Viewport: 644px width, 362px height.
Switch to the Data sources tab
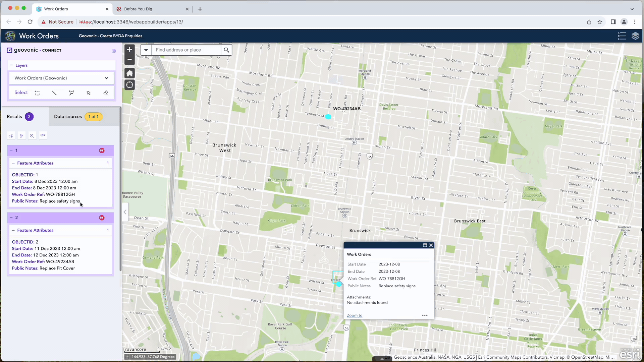(68, 116)
